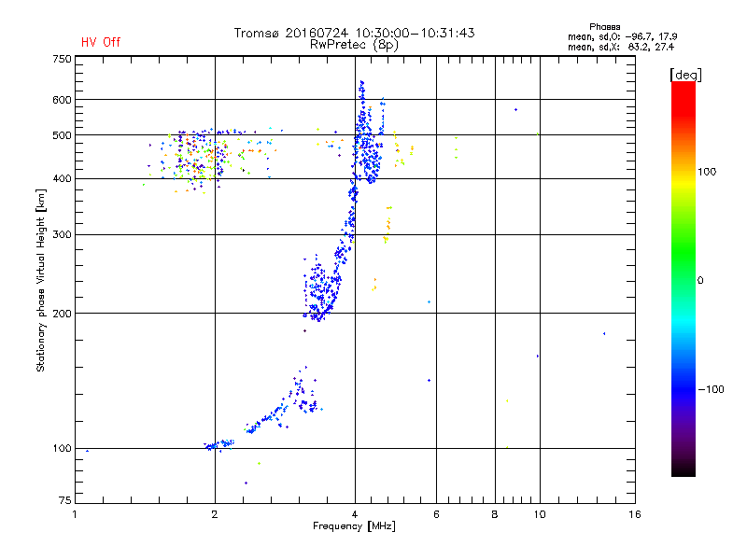
Task: Click the x-axis tick label '1'
Action: [75, 514]
